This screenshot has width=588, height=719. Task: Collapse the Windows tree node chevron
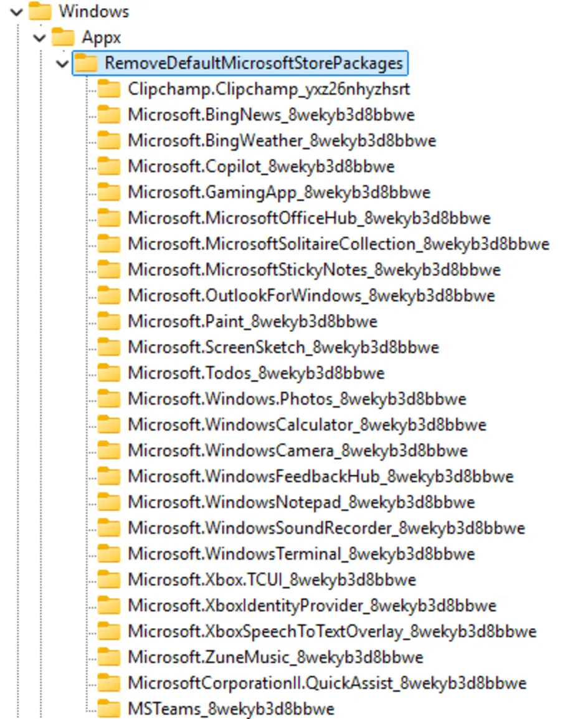(16, 12)
